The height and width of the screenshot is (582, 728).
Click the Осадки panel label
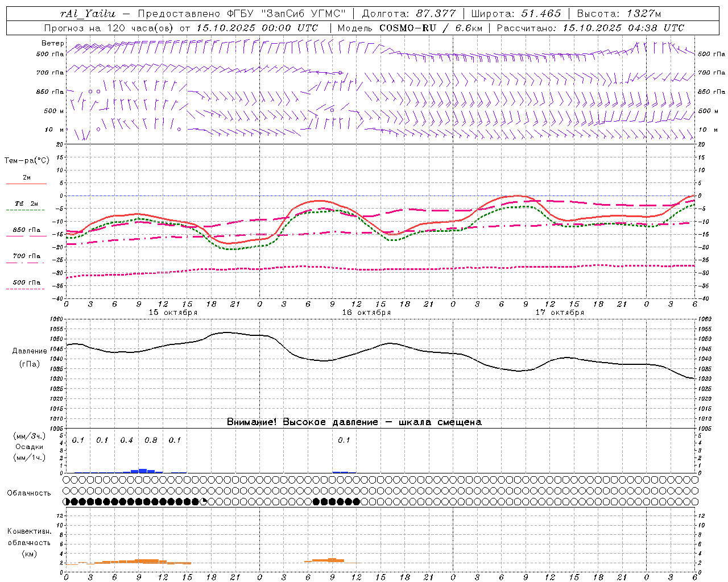coord(30,447)
